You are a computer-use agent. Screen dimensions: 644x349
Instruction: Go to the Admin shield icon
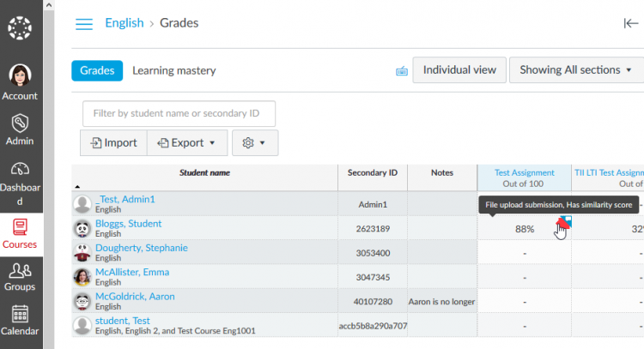click(20, 129)
